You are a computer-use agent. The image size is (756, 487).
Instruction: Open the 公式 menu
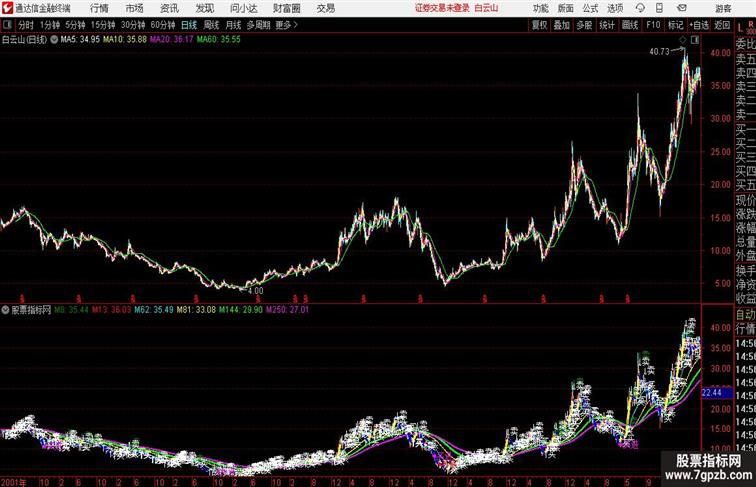[x=590, y=8]
